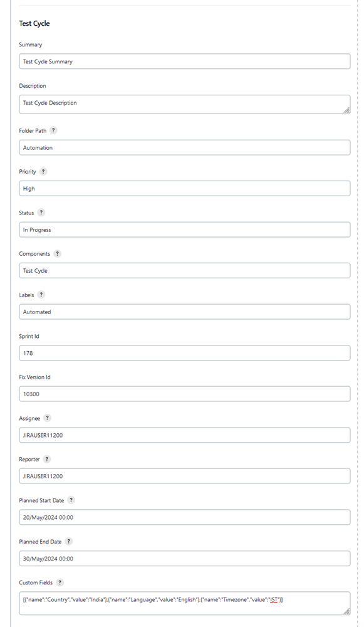
Task: Click the Assignee help icon
Action: 46,418
